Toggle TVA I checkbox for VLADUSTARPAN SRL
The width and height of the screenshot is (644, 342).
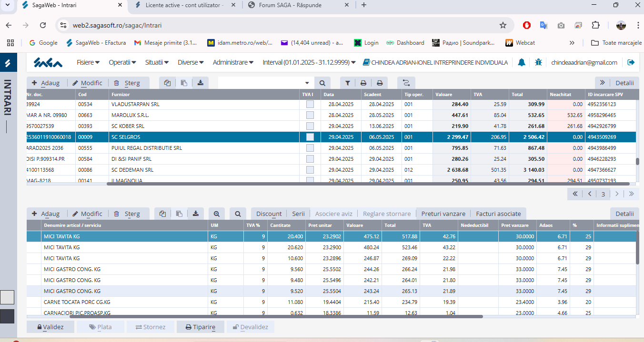(x=310, y=104)
